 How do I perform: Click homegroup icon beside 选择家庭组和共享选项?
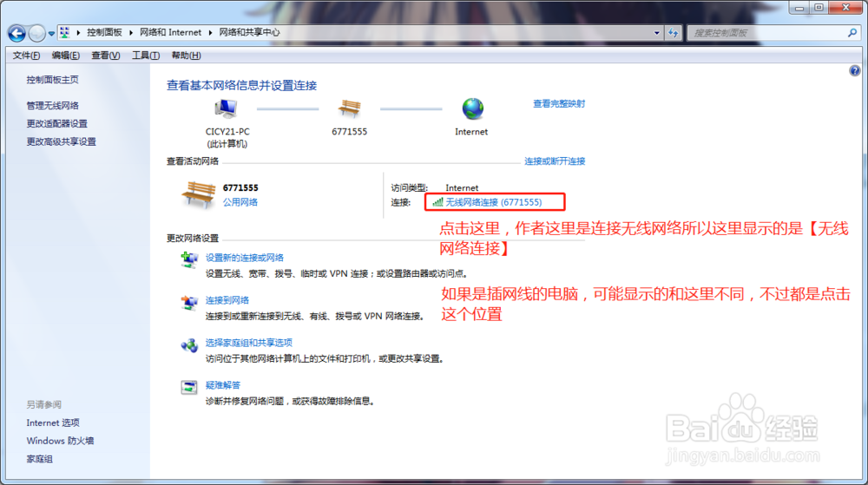click(x=189, y=345)
